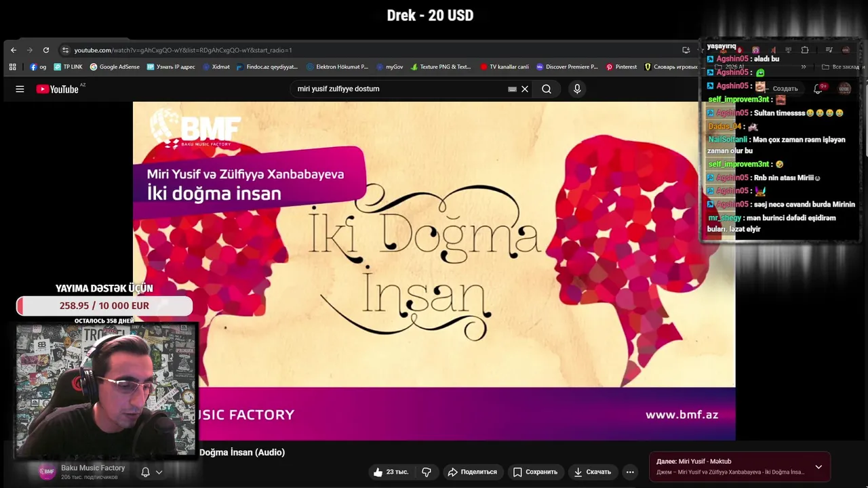Open the YouTube account avatar menu

click(x=844, y=89)
